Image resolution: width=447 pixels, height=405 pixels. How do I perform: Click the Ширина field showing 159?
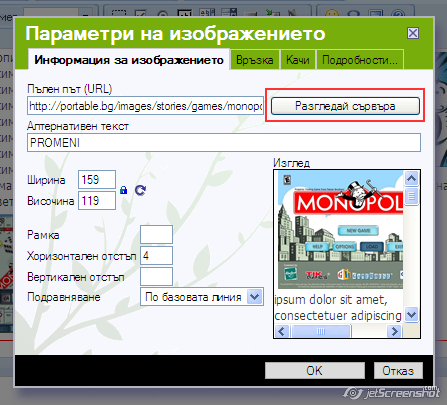tap(97, 180)
